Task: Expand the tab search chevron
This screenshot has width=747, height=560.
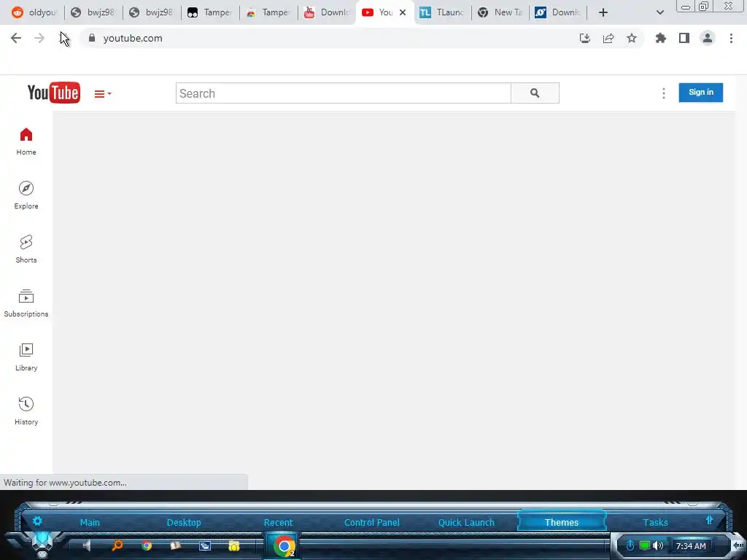Action: click(659, 12)
